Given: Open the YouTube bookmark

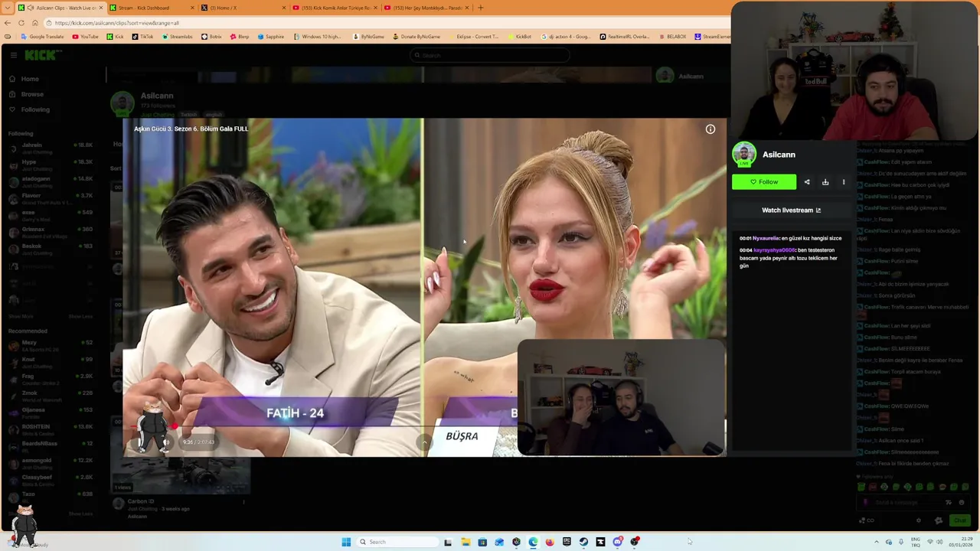Looking at the screenshot, I should (x=85, y=37).
